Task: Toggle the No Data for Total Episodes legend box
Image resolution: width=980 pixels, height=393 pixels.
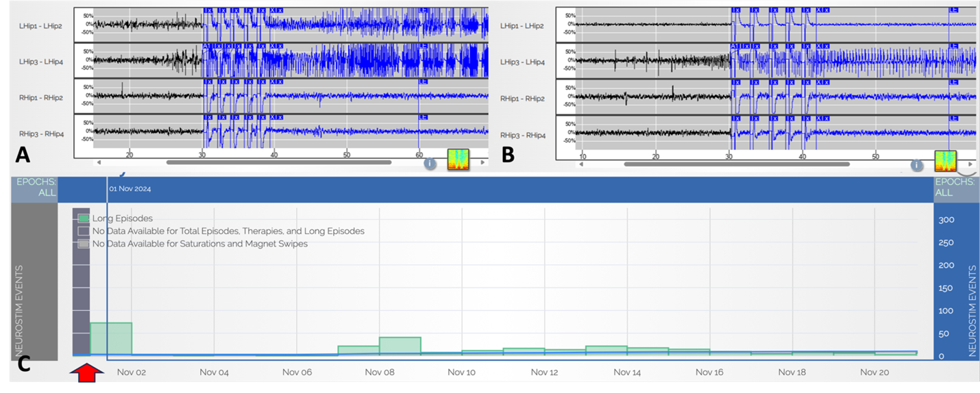Action: [83, 231]
